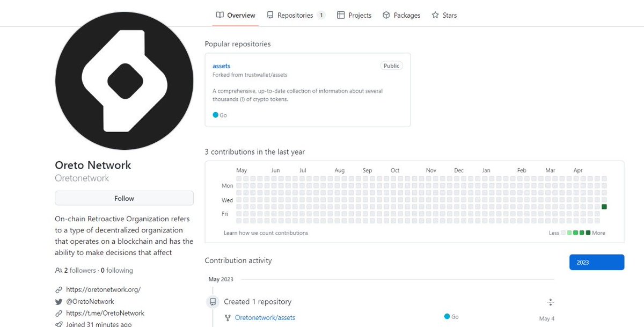The image size is (644, 327).
Task: Follow Oreto Network
Action: click(x=124, y=198)
